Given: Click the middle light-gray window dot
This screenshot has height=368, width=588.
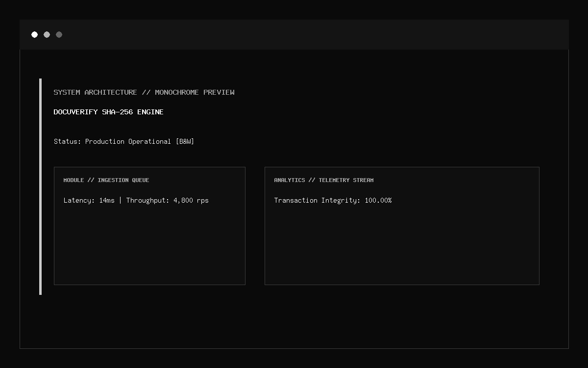Looking at the screenshot, I should [47, 34].
